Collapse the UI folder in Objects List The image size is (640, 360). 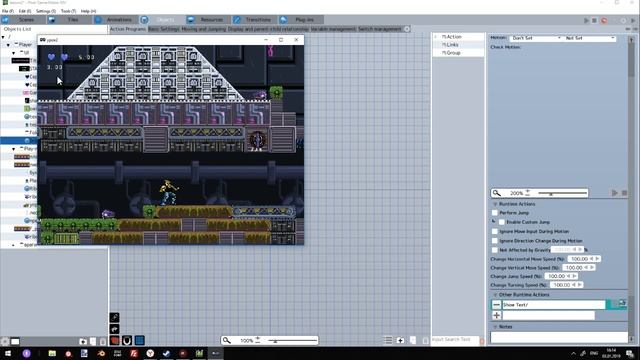(13, 53)
